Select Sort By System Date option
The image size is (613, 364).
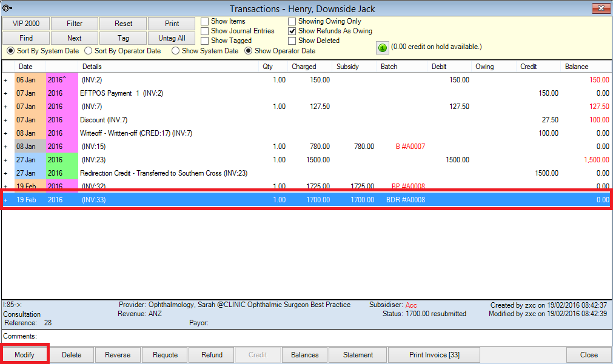click(x=10, y=51)
